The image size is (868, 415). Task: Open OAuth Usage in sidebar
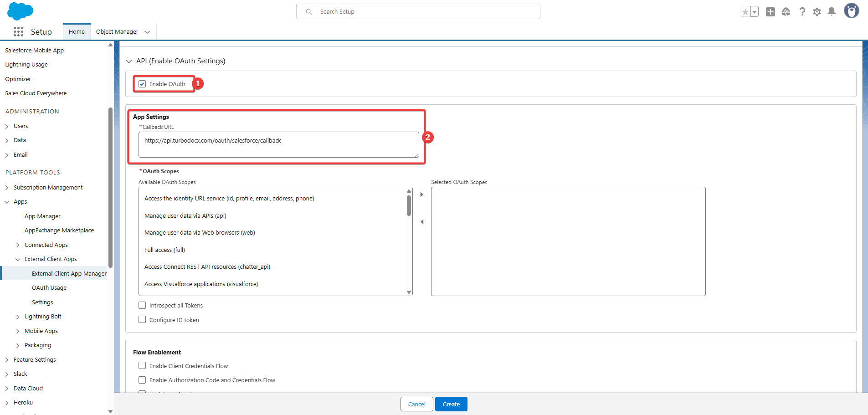49,288
